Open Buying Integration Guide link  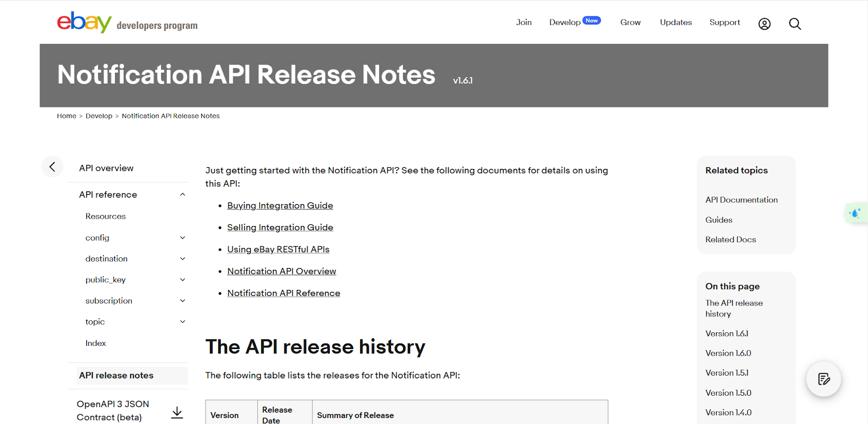tap(280, 206)
